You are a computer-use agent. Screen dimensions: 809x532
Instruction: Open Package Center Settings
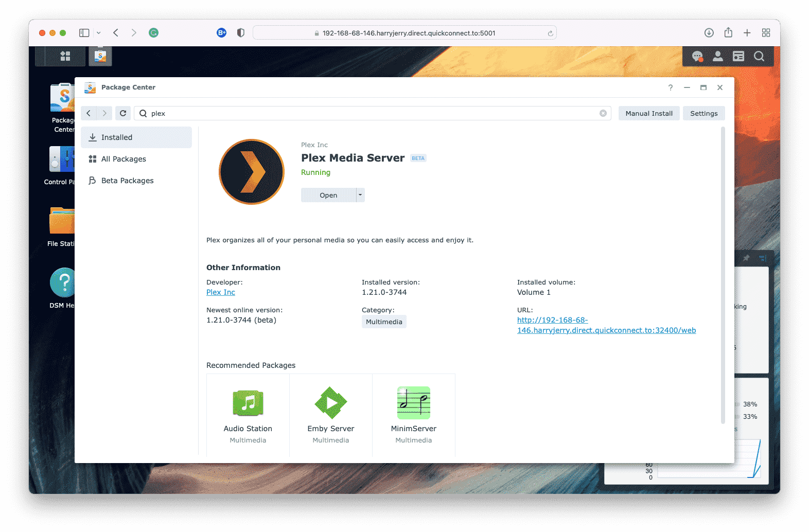coord(704,113)
